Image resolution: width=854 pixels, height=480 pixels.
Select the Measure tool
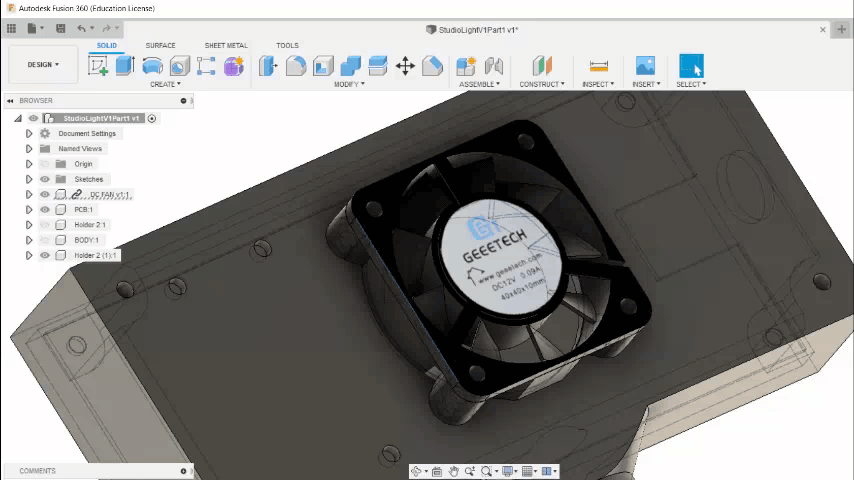[x=599, y=66]
